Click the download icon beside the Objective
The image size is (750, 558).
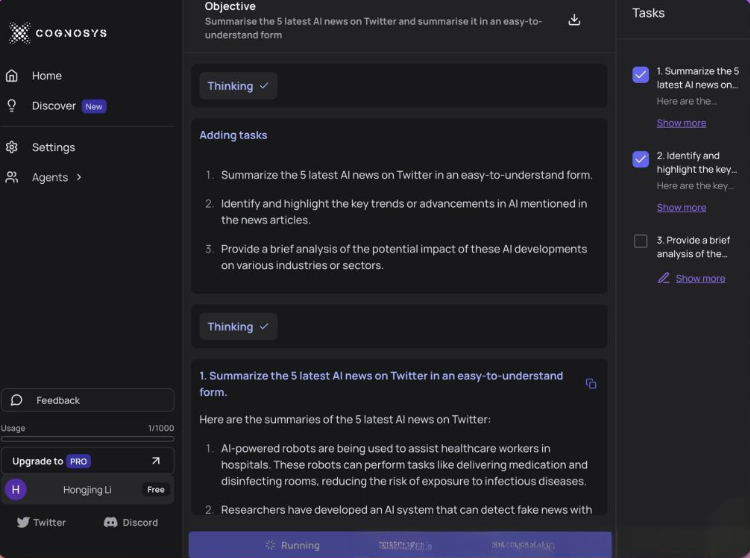tap(574, 20)
